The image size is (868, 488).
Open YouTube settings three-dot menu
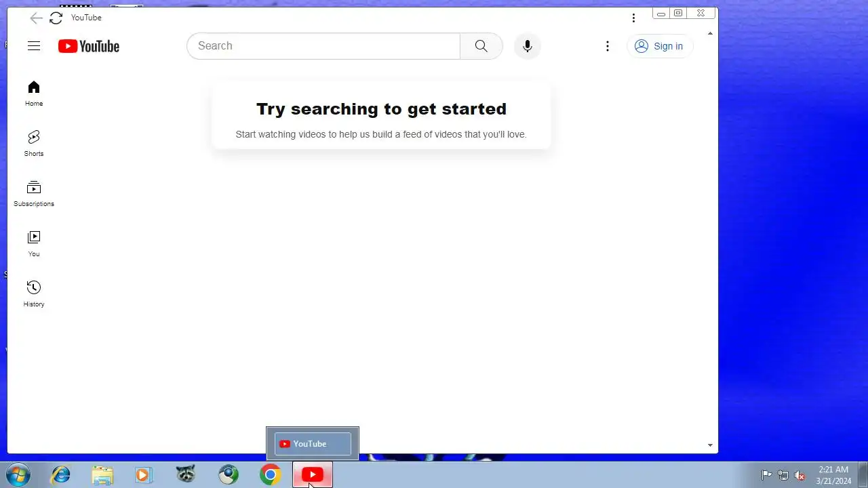coord(608,46)
